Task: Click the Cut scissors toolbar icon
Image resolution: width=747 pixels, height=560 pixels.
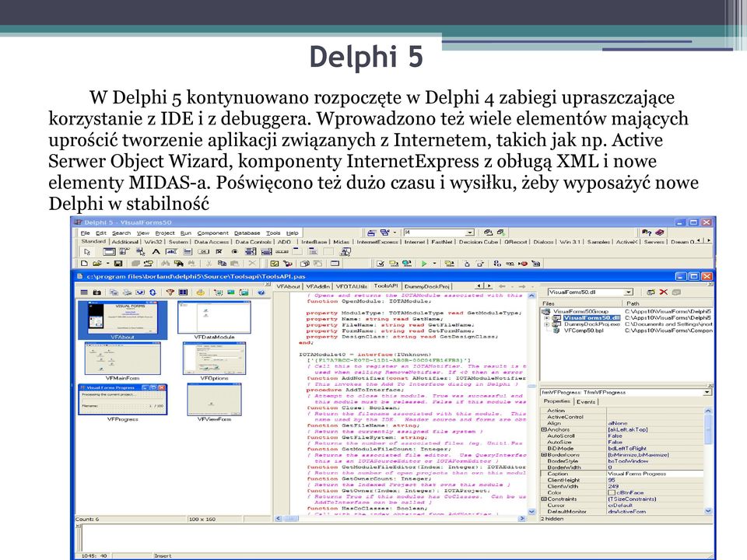Action: point(209,264)
